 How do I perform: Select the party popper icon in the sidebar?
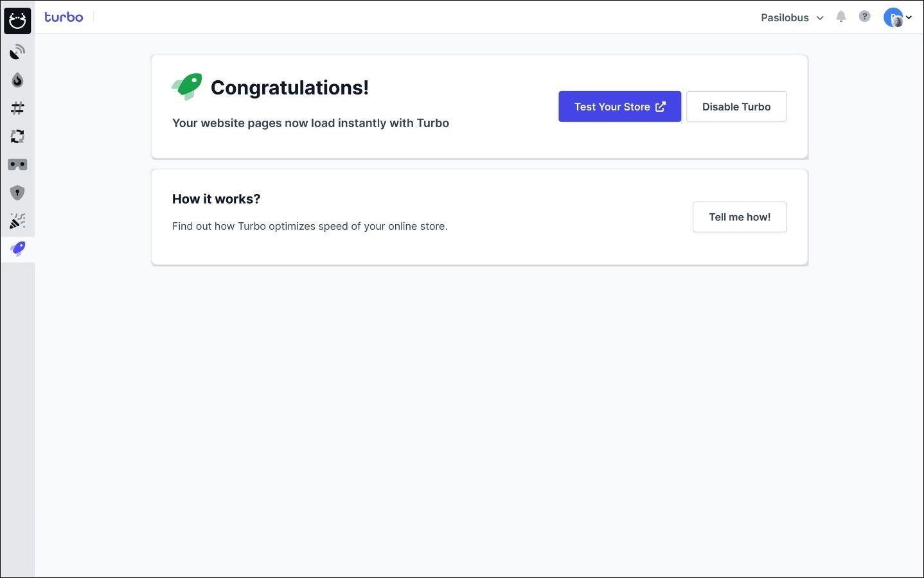17,221
